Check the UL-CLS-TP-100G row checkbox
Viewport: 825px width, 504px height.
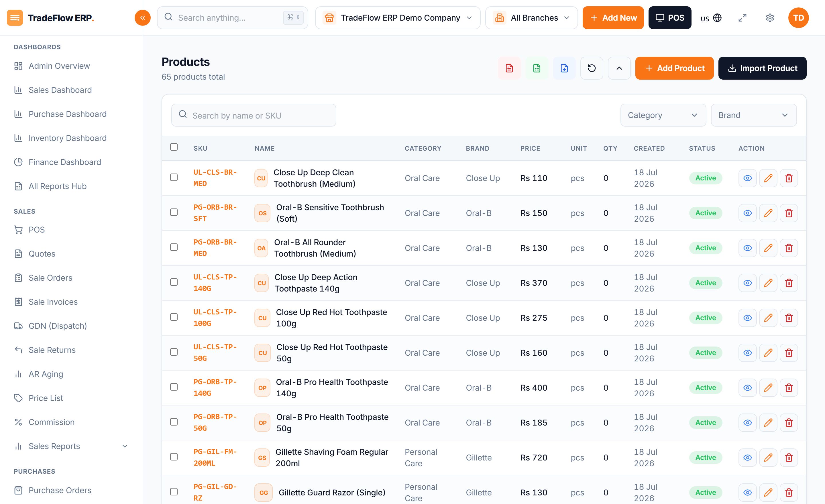click(174, 317)
